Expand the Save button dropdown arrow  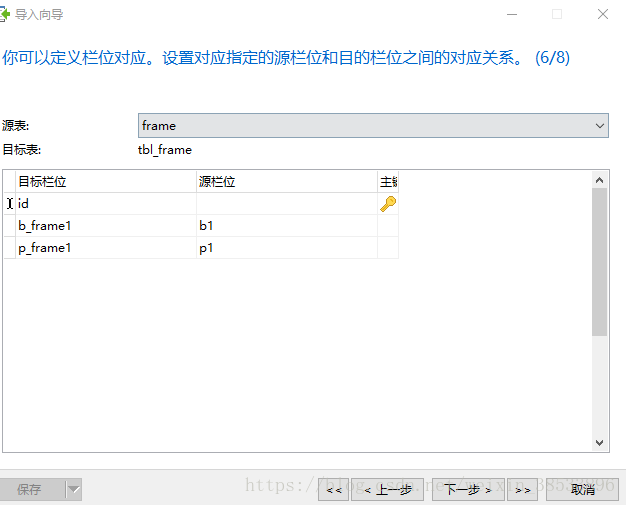point(74,489)
